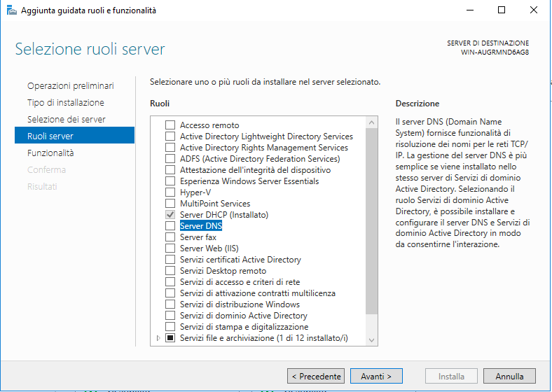Open Operazioni preliminari step
Image resolution: width=552 pixels, height=392 pixels.
(x=71, y=86)
